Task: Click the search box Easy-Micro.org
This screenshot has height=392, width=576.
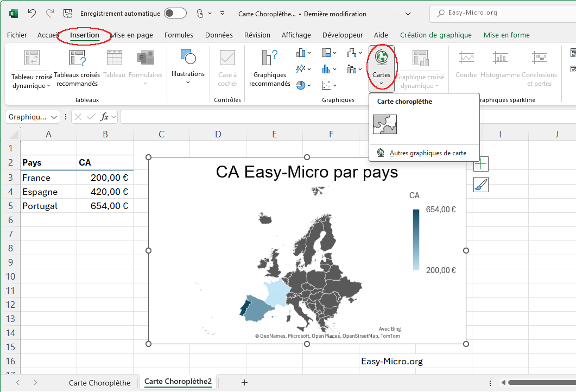Action: (503, 13)
